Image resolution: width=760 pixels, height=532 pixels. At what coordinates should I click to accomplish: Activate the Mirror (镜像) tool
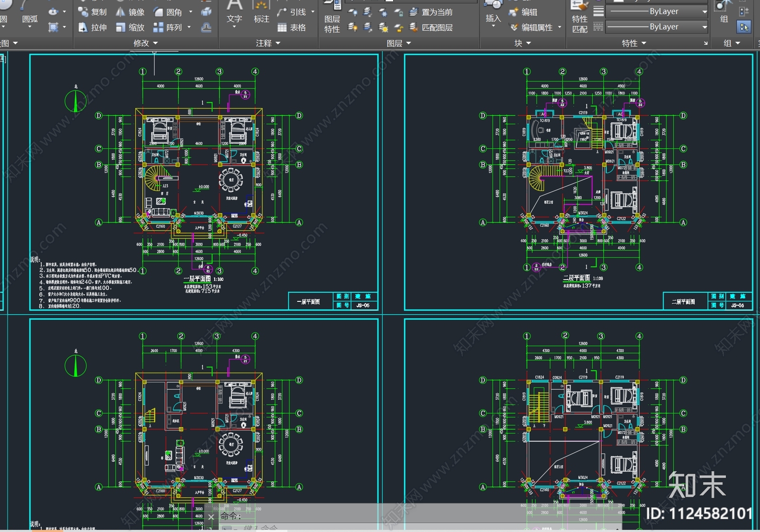click(x=130, y=12)
